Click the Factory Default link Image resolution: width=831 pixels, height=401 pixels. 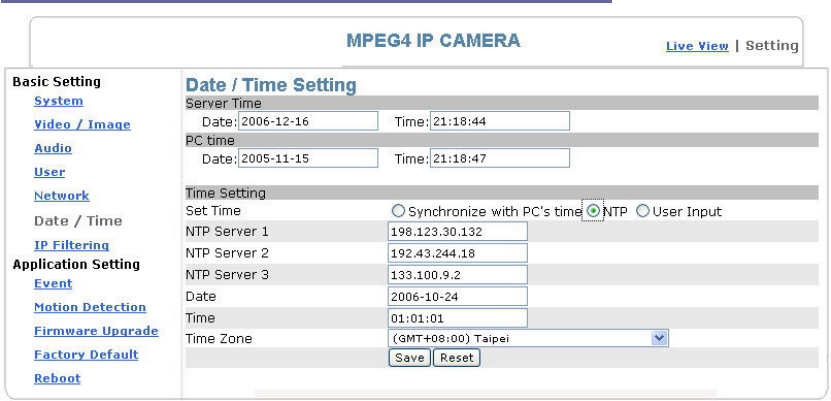86,355
